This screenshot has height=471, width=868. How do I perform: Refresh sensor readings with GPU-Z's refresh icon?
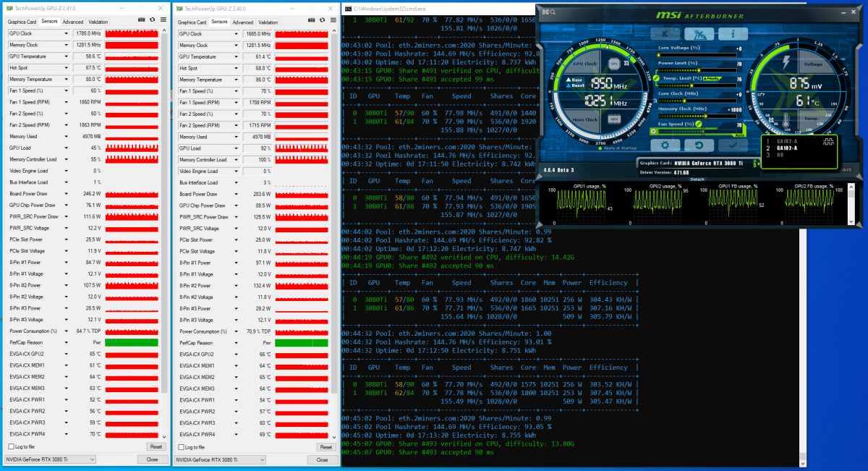click(x=153, y=20)
